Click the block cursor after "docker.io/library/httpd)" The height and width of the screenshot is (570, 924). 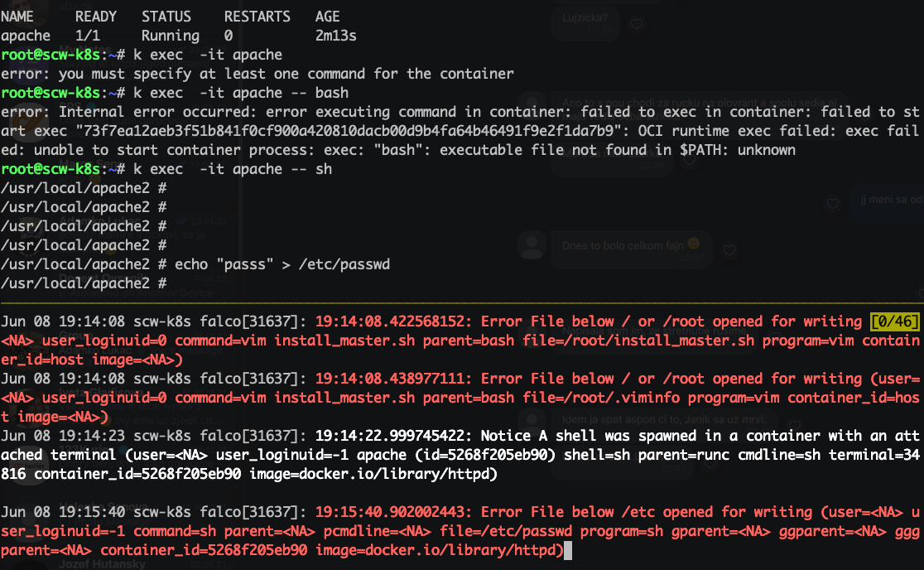(568, 550)
